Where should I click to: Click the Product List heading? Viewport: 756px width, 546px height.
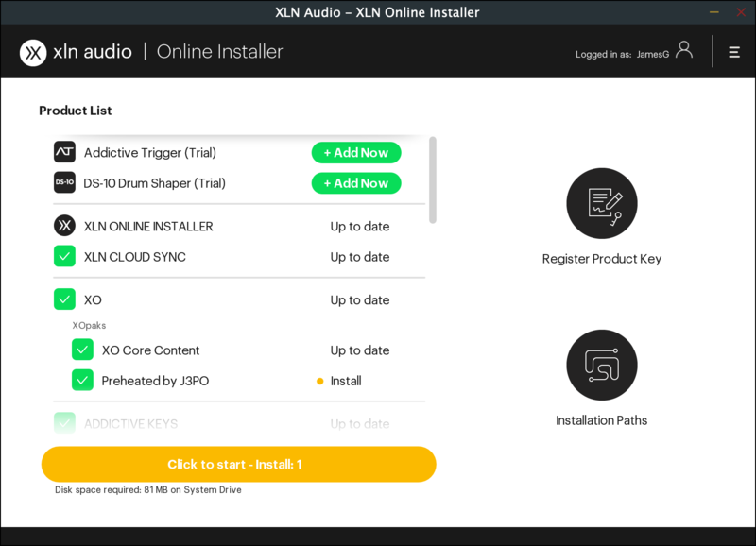tap(76, 111)
